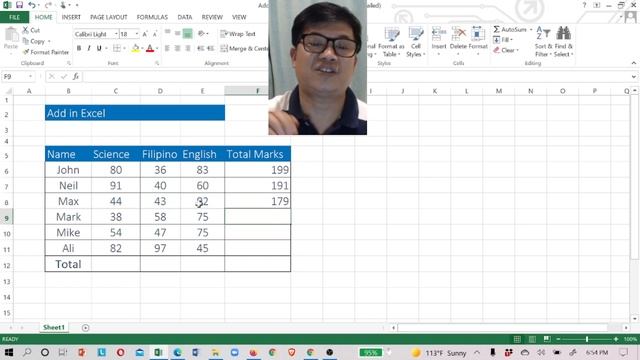The height and width of the screenshot is (360, 640).
Task: Toggle Underline formatting
Action: tap(99, 49)
